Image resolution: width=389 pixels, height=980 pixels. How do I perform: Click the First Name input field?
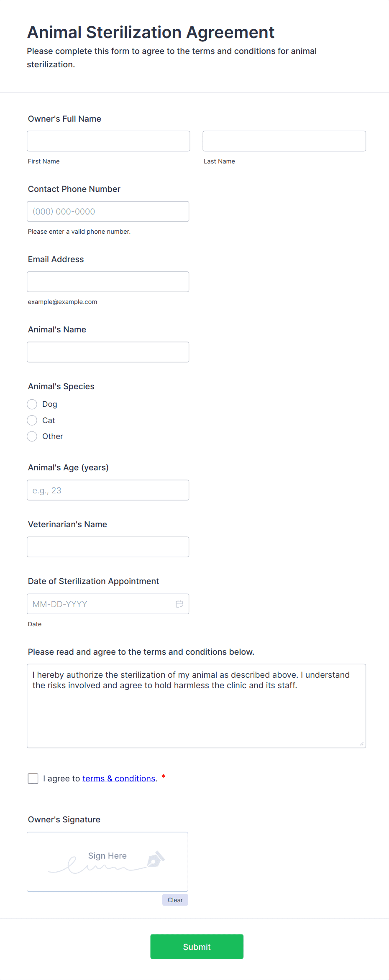point(108,141)
